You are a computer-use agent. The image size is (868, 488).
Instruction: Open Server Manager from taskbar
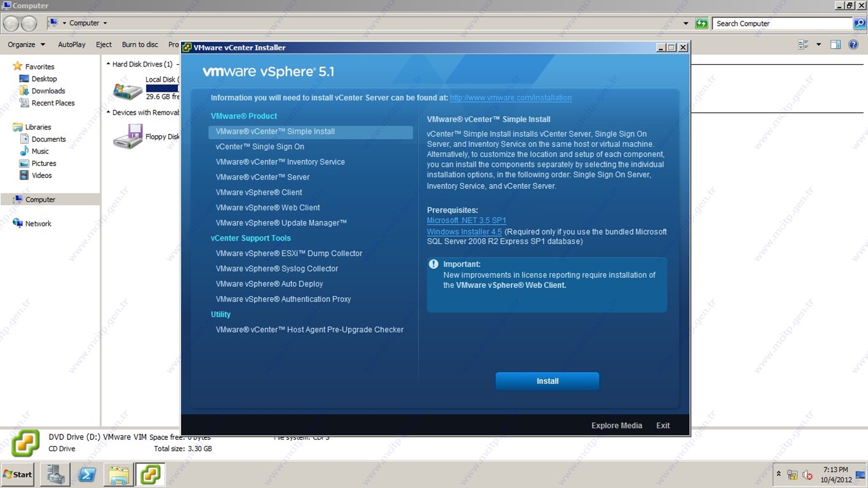55,475
